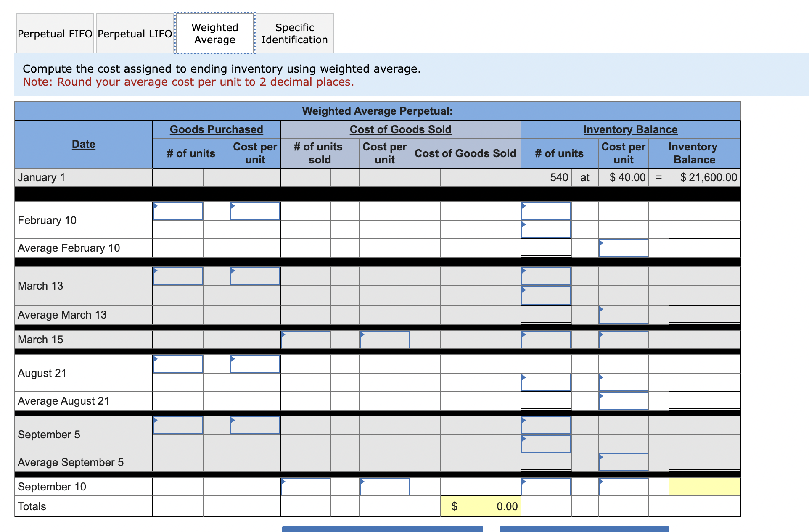Click the February 10 cost per unit field
The height and width of the screenshot is (532, 809).
pos(255,211)
